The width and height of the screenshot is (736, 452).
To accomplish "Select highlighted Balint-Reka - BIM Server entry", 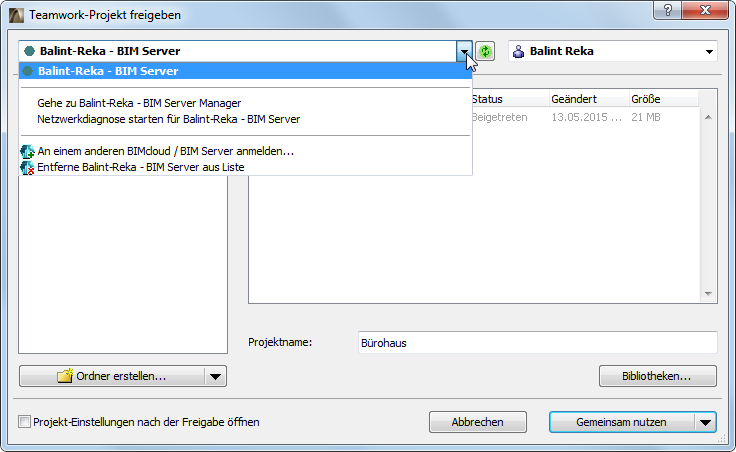I will point(108,71).
